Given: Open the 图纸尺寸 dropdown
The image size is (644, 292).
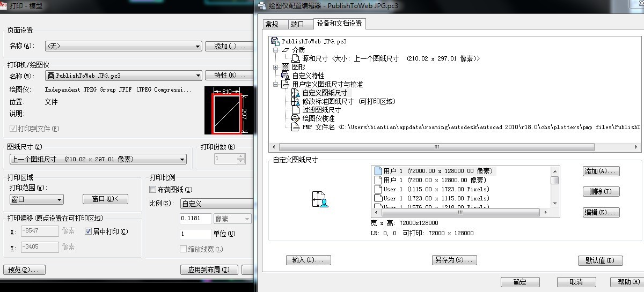Looking at the screenshot, I should (98, 159).
